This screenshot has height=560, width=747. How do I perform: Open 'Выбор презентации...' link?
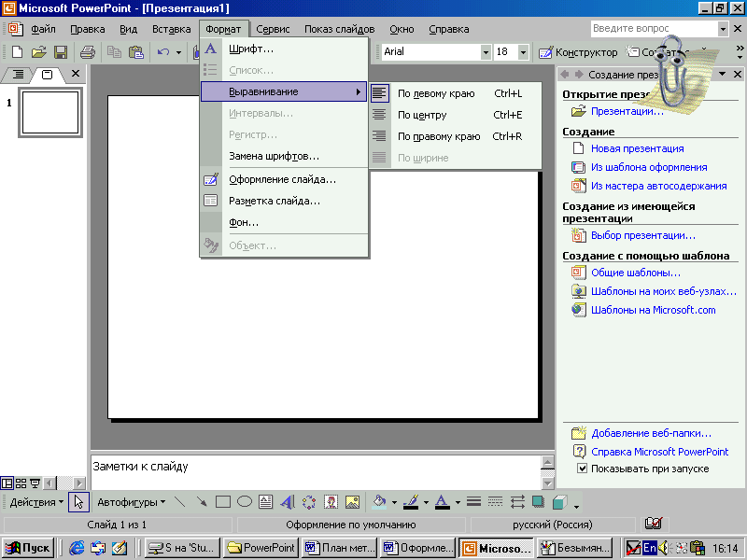click(x=643, y=235)
